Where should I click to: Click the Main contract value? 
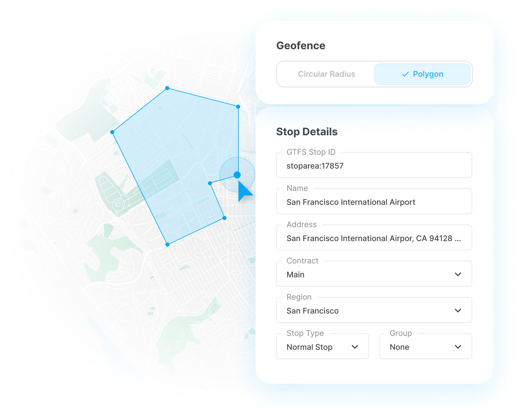pos(295,275)
